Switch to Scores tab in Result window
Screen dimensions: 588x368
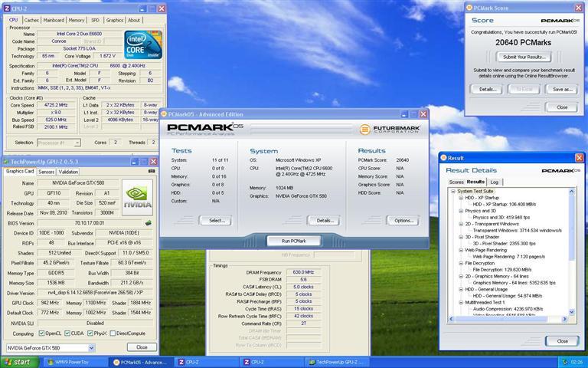tap(456, 182)
